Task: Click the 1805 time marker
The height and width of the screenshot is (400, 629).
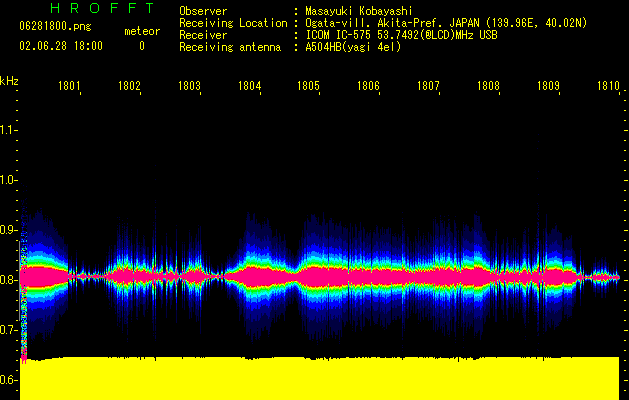Action: (x=308, y=86)
